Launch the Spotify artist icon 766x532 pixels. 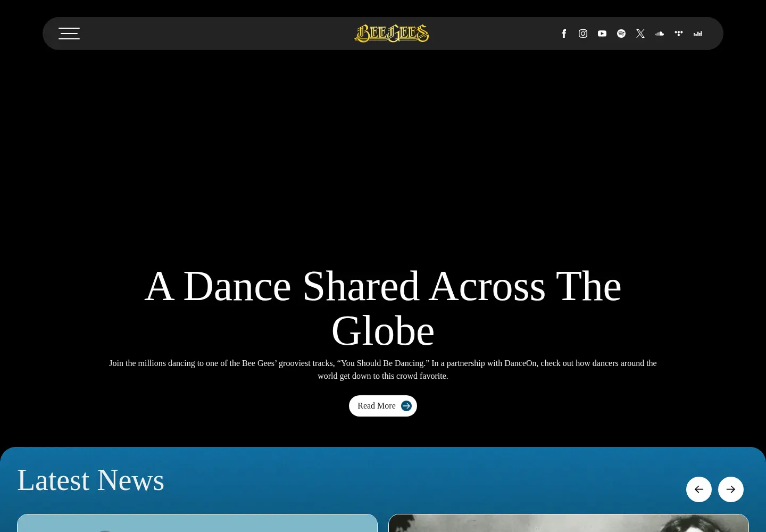(621, 34)
